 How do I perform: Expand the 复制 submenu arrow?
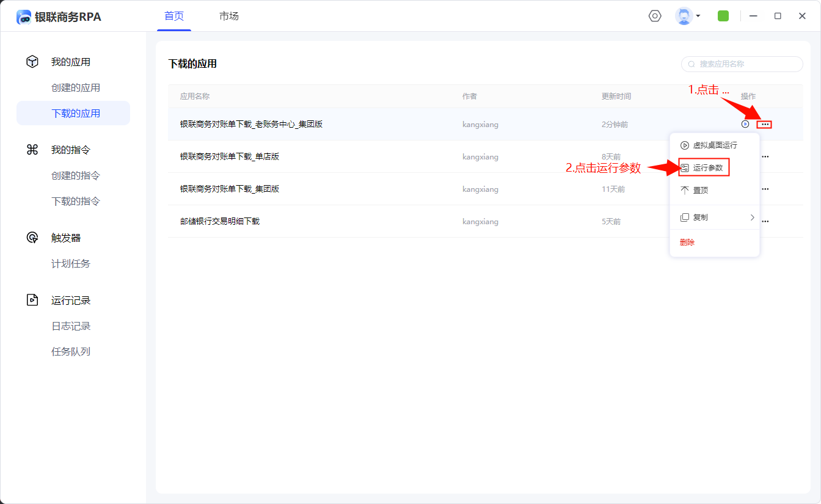[x=752, y=217]
